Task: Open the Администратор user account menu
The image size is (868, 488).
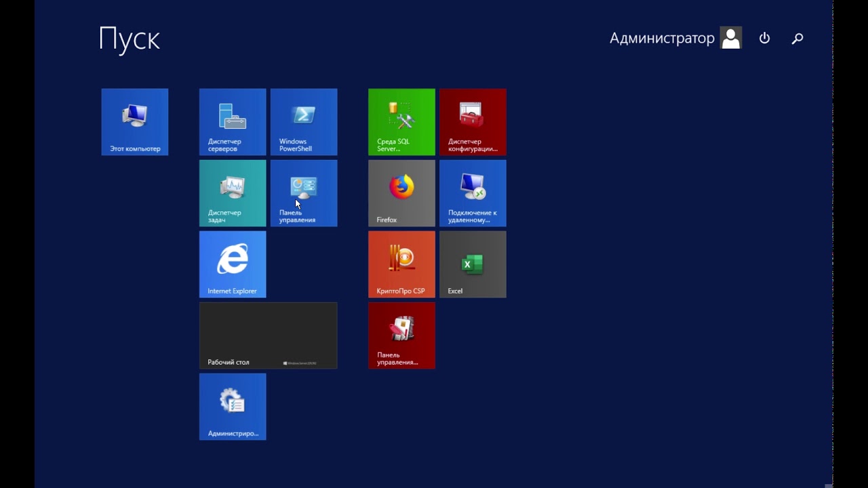Action: [x=675, y=38]
